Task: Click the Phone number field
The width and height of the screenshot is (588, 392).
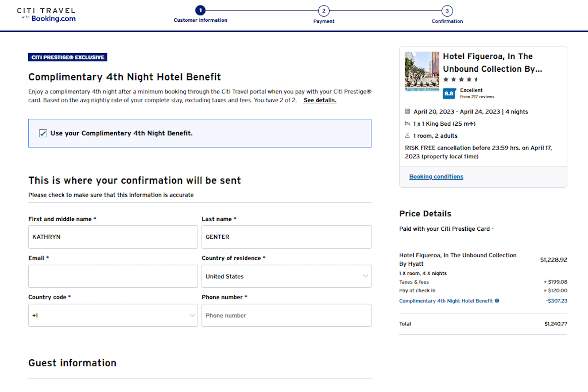Action: coord(286,315)
